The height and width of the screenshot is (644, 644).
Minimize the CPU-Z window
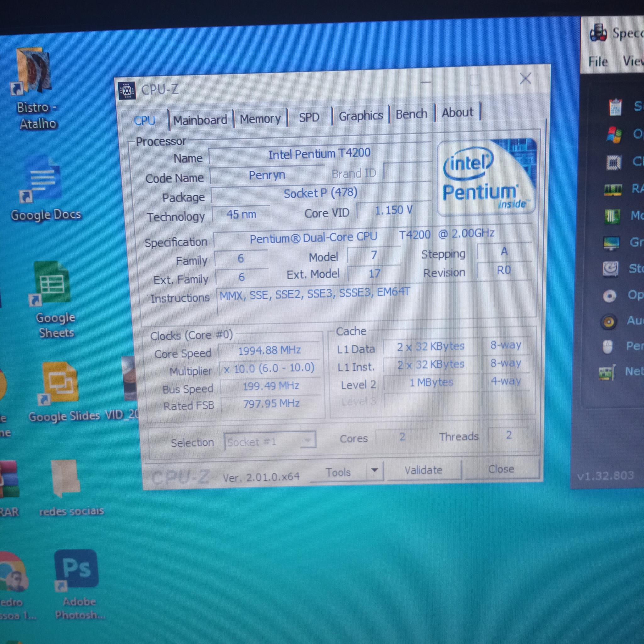426,82
